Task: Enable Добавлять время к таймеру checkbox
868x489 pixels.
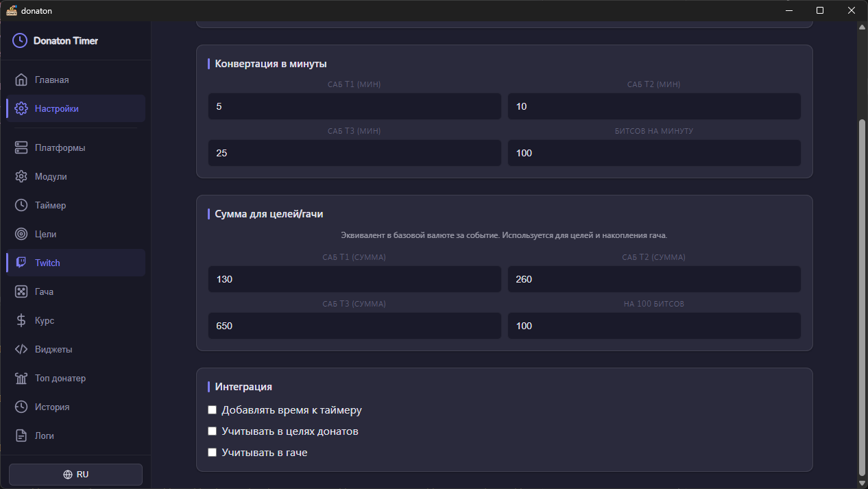Action: coord(213,410)
